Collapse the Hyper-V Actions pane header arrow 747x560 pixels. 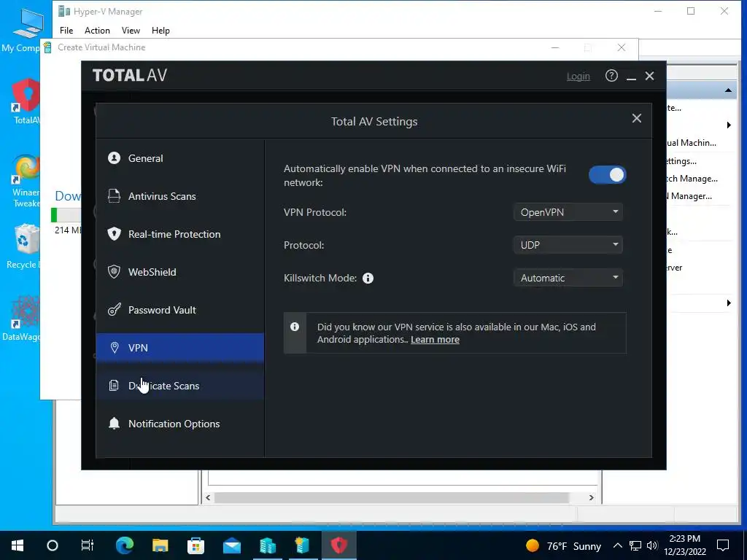coord(728,90)
